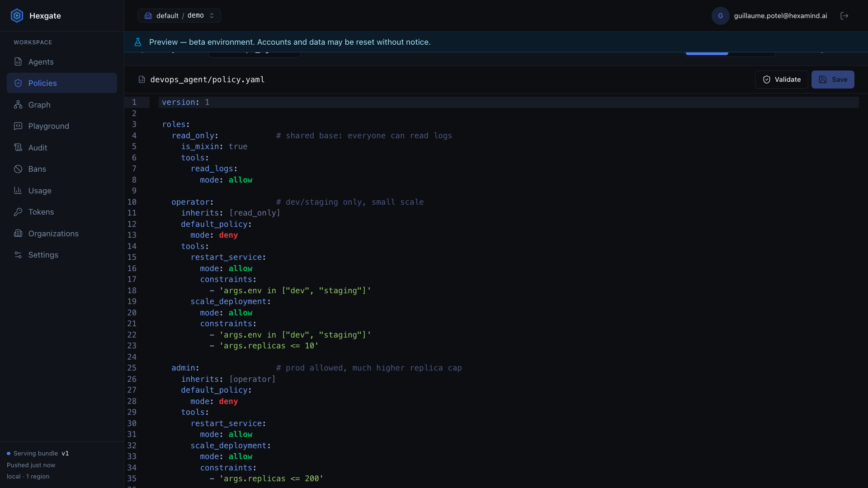Click line number 24 in gutter

click(132, 357)
